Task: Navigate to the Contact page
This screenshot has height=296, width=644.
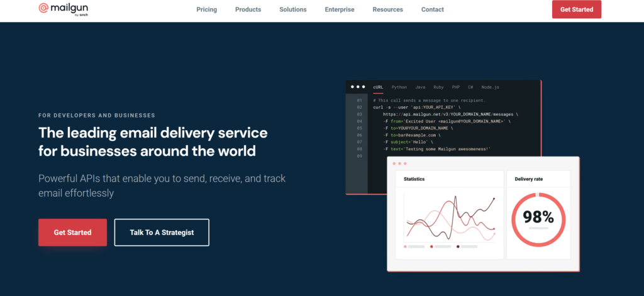Action: click(x=432, y=9)
